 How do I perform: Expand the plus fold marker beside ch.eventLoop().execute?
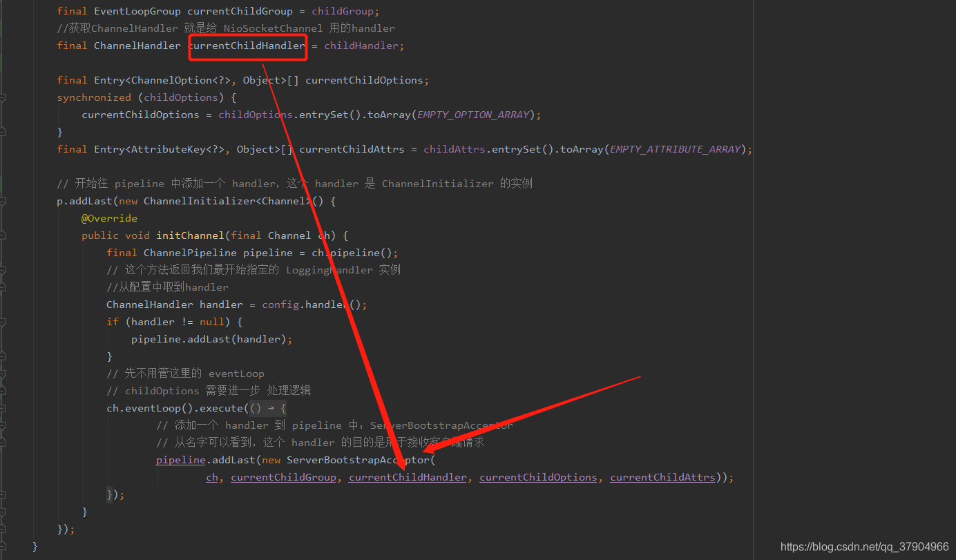[x=2, y=409]
